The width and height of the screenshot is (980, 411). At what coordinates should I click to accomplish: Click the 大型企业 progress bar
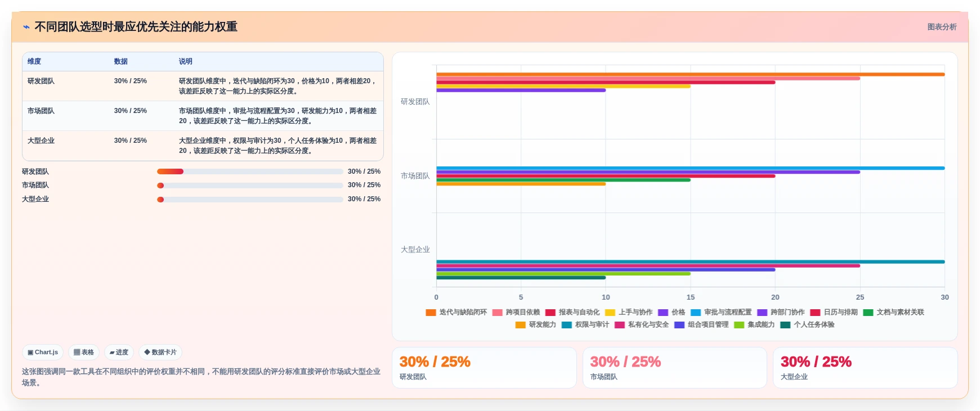250,200
